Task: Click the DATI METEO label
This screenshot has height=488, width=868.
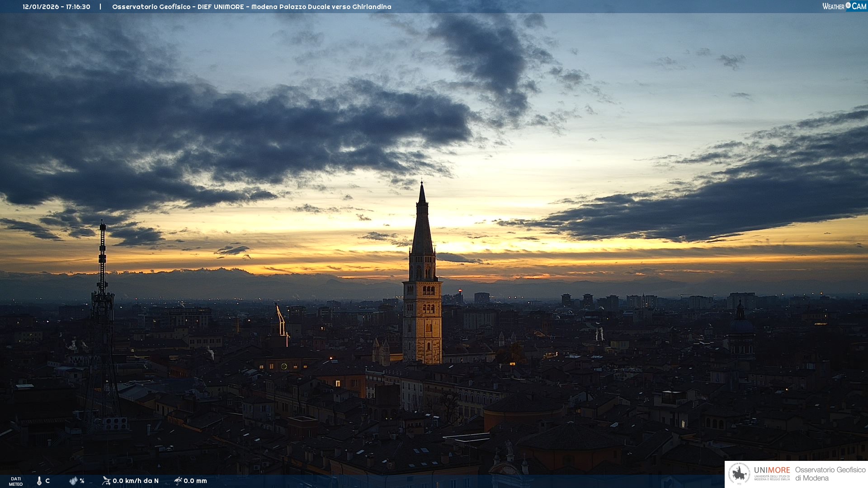Action: [x=16, y=481]
